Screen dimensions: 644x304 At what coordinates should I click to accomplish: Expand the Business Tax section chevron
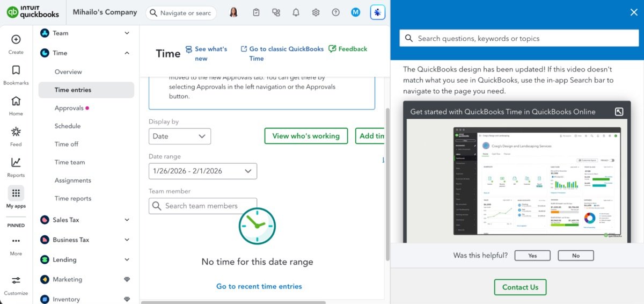pos(127,240)
